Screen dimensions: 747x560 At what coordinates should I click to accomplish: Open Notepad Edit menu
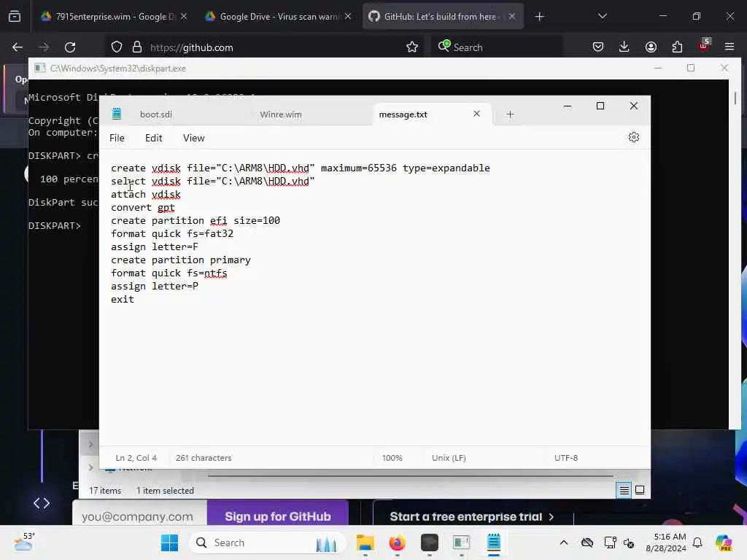(x=153, y=138)
